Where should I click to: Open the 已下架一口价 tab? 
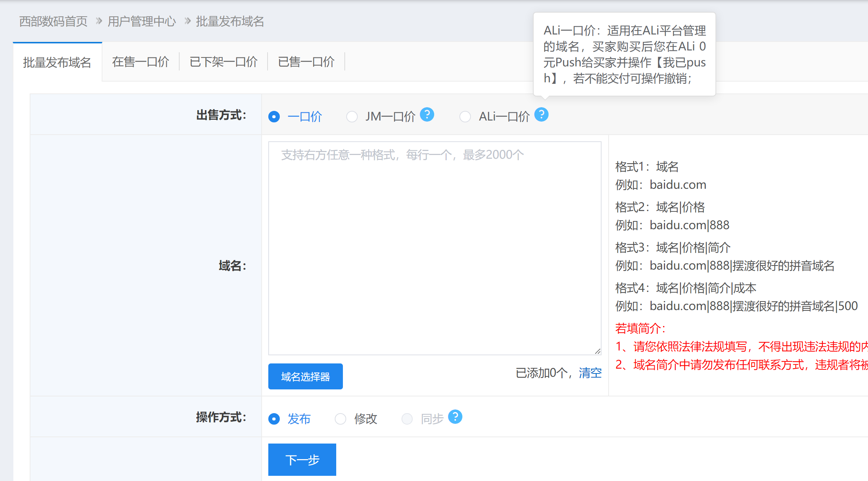point(223,62)
